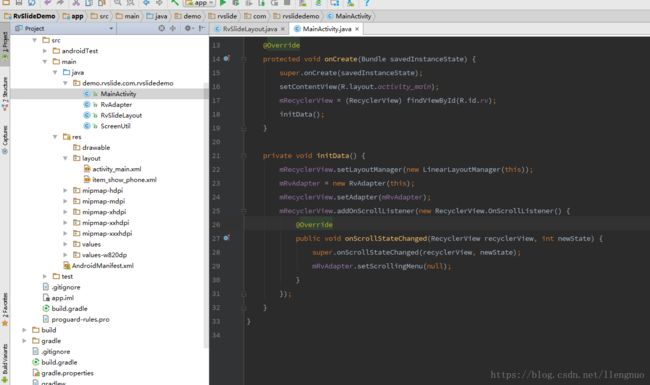650x385 pixels.
Task: Expand the mipmap-hdpi folder
Action: [65, 191]
